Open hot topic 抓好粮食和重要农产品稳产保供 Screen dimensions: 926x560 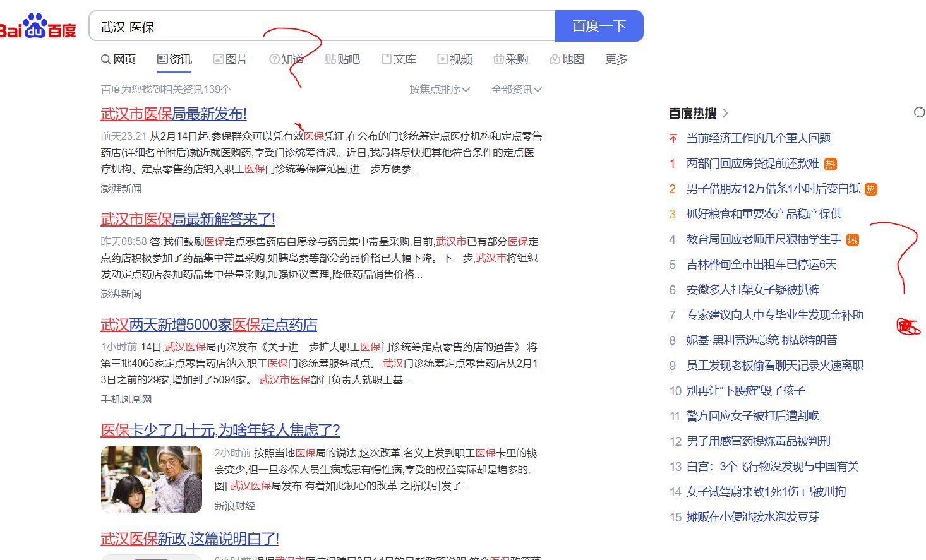coord(764,214)
